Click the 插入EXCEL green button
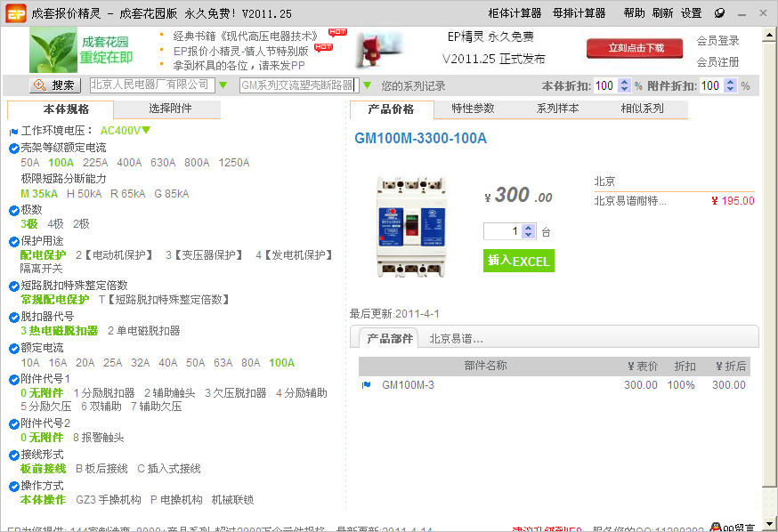Image resolution: width=778 pixels, height=532 pixels. click(x=518, y=261)
